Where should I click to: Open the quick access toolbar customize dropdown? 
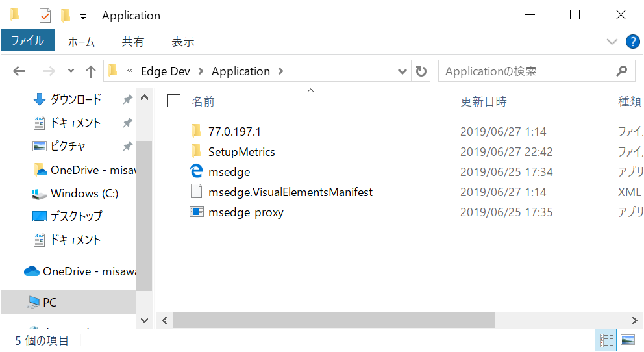[83, 17]
